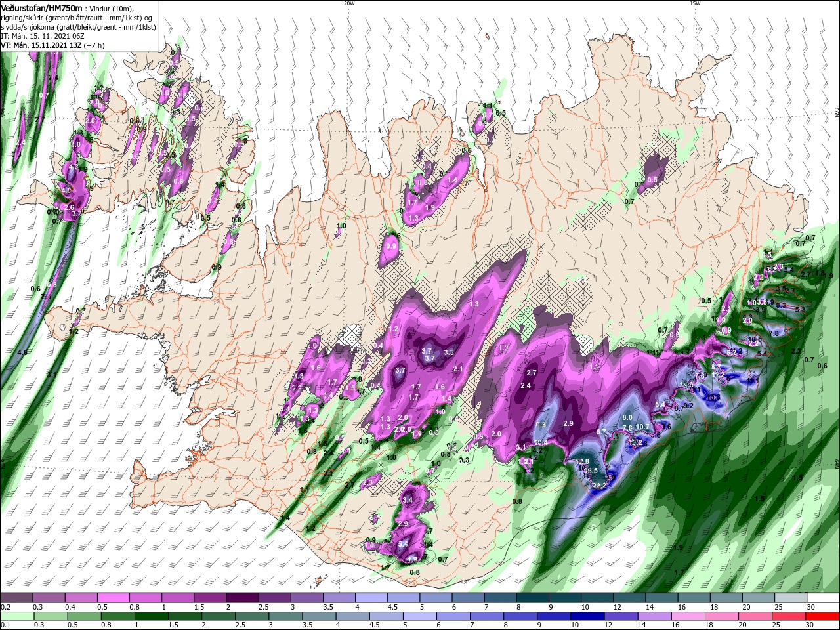Click the light lavender 4 swatch in the upper legend
Viewport: 840px width, 630px height.
tap(371, 598)
